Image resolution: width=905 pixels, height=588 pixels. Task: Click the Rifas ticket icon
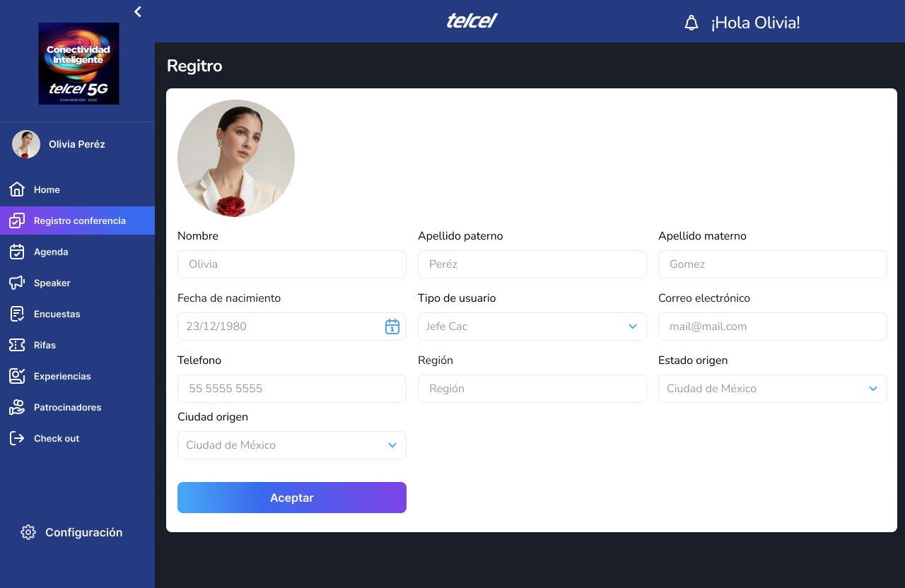(17, 345)
